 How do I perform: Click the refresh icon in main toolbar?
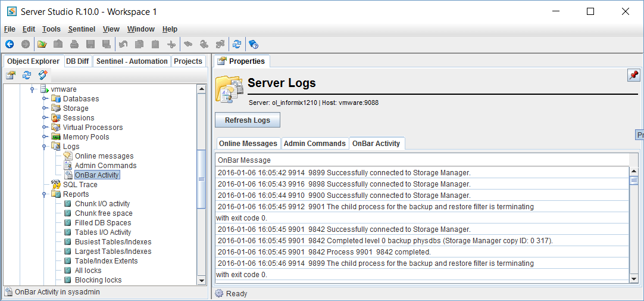tap(237, 44)
